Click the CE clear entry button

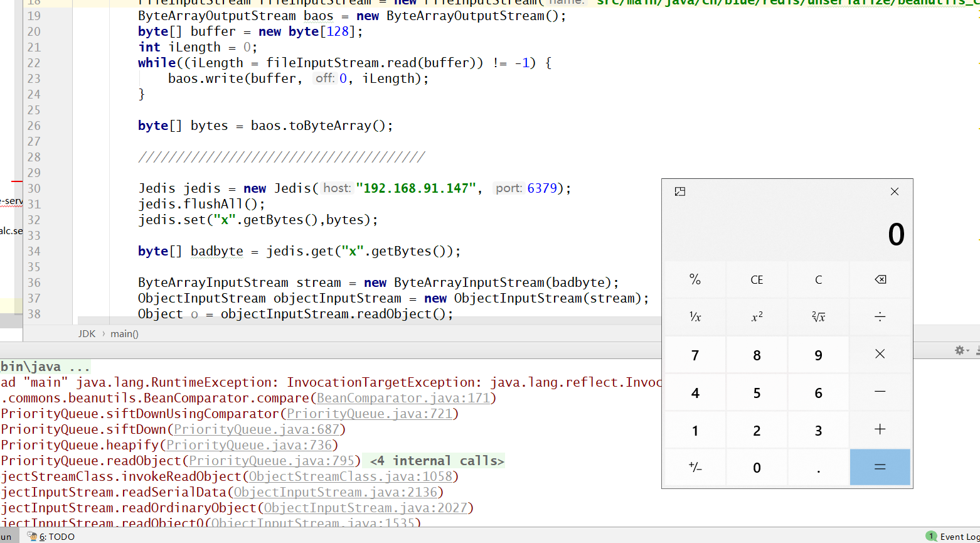757,280
